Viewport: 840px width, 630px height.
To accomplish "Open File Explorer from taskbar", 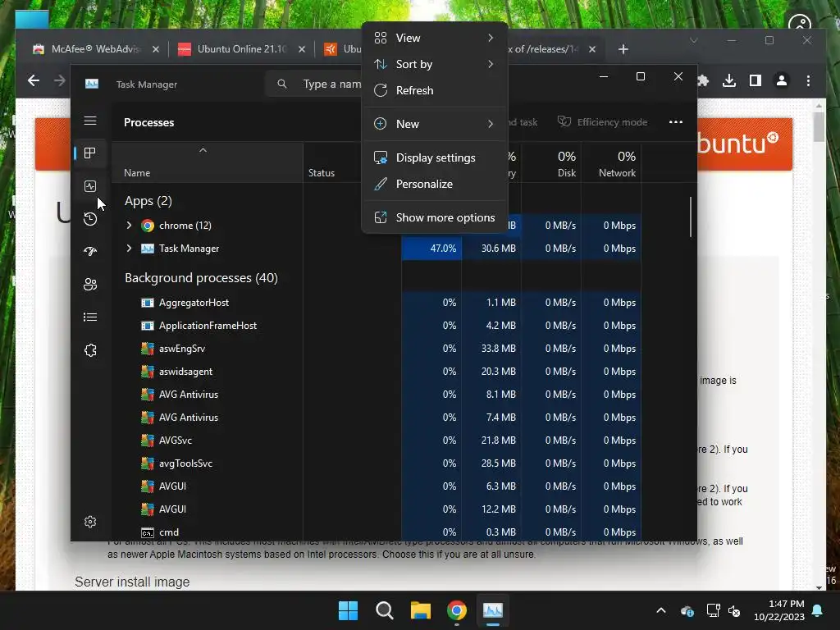I will 421,610.
